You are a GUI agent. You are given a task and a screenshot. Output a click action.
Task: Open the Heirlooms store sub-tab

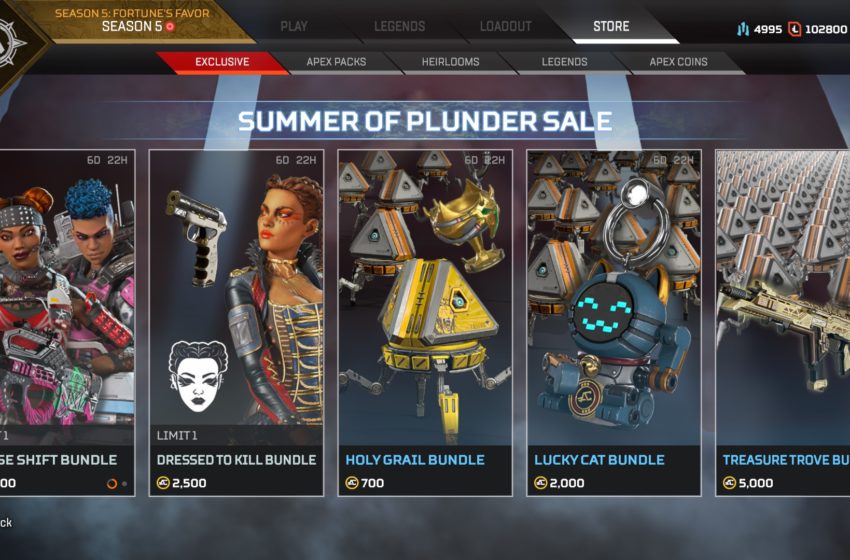(450, 62)
